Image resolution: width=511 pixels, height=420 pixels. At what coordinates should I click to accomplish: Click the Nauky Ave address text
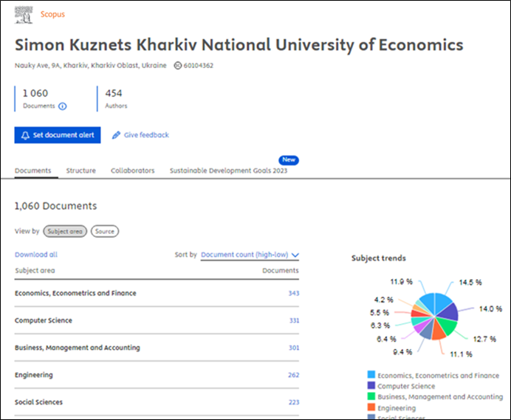(x=90, y=66)
